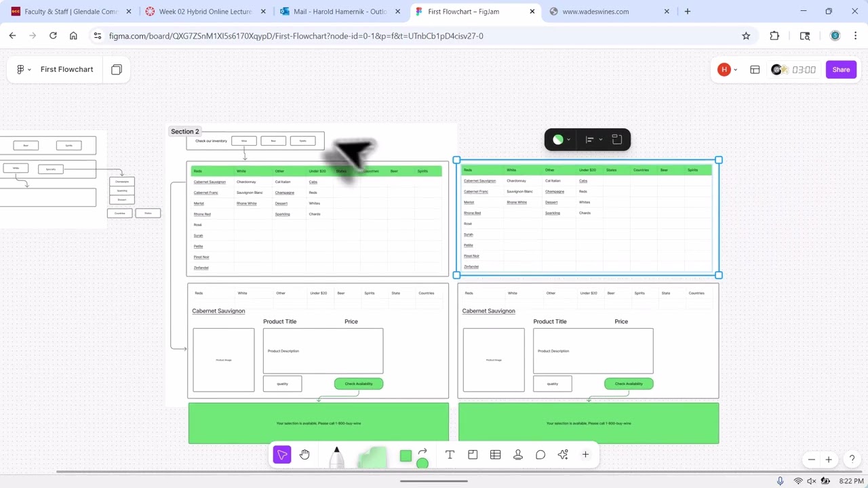868x488 pixels.
Task: Close the First Flowchart FigJam tab
Action: tap(532, 12)
